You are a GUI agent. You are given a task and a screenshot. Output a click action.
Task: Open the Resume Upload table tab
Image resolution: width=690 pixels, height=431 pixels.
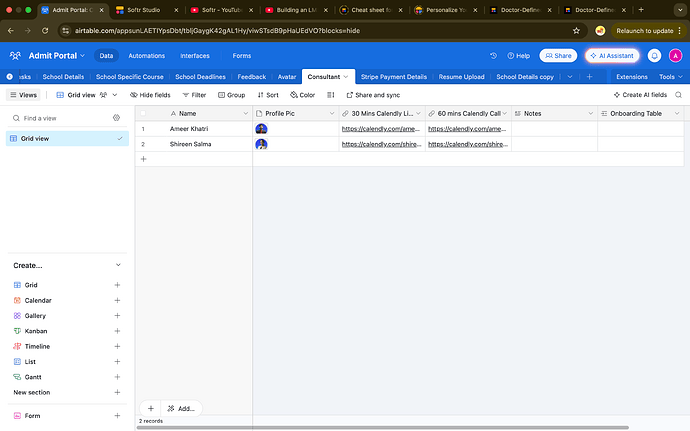(x=461, y=77)
